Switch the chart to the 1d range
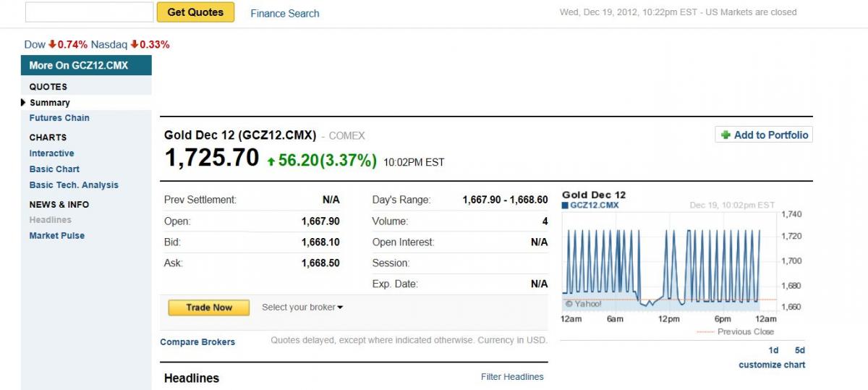This screenshot has height=390, width=868. (x=773, y=350)
